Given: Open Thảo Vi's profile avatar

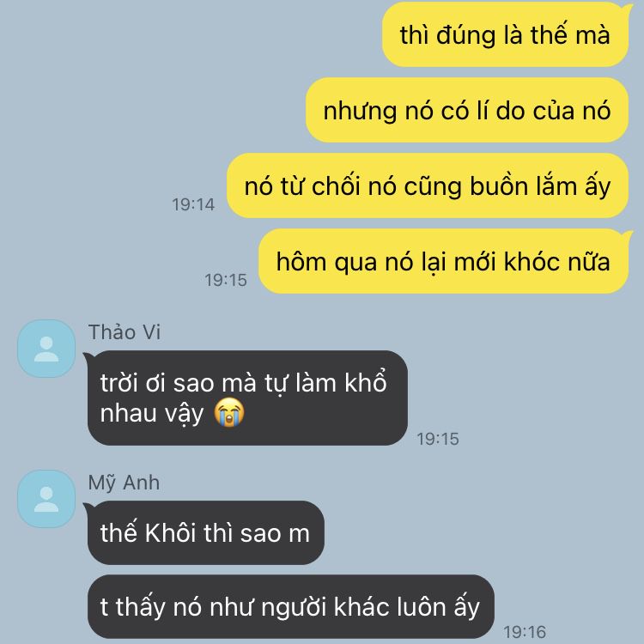Looking at the screenshot, I should [x=46, y=349].
